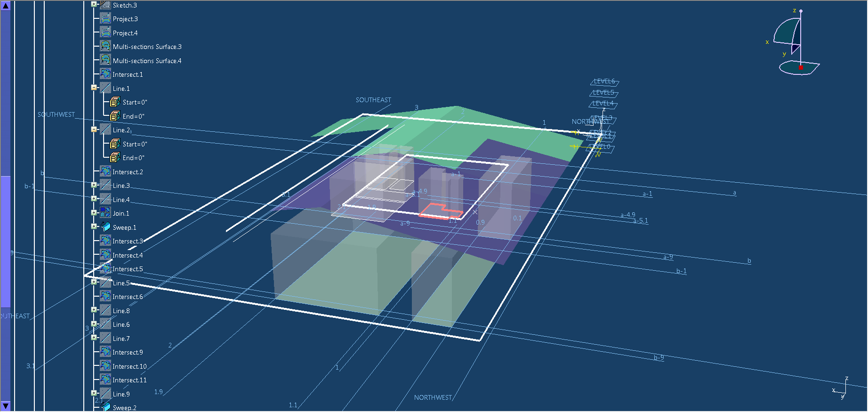This screenshot has width=868, height=412.
Task: Click the scrollbar up arrow
Action: 6,6
